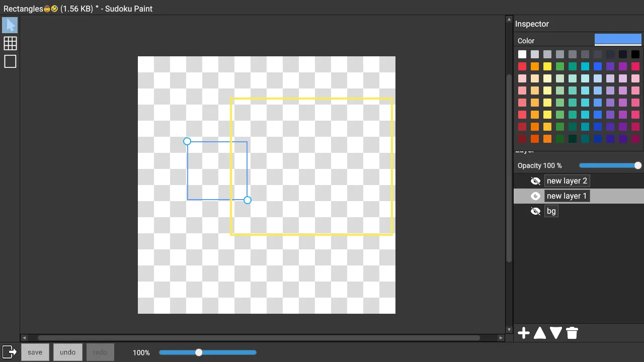Select the arrow pointer tool
Image resolution: width=644 pixels, height=362 pixels.
coord(10,25)
